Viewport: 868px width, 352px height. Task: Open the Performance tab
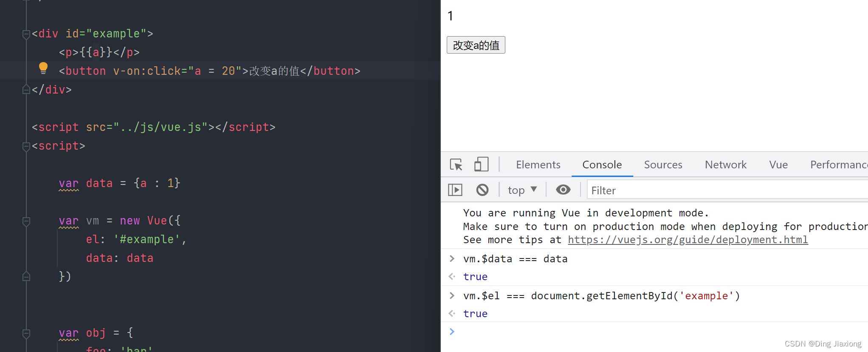click(838, 165)
